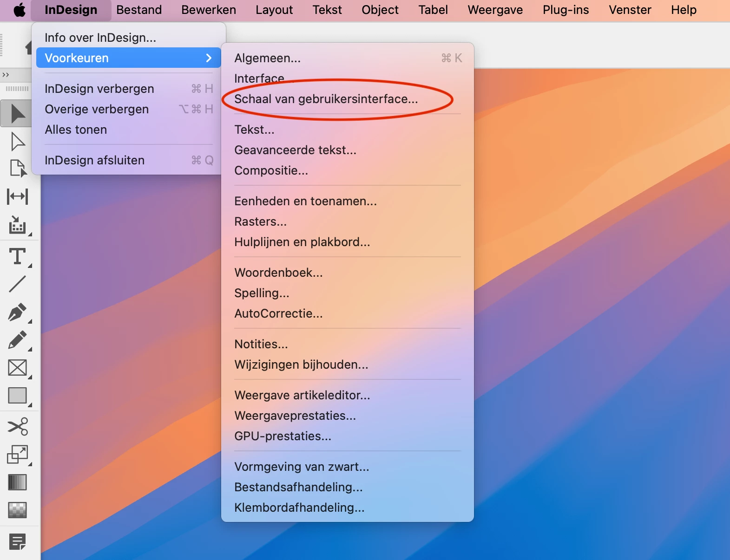Open the Bewerken menu
Image resolution: width=730 pixels, height=560 pixels.
pos(209,10)
